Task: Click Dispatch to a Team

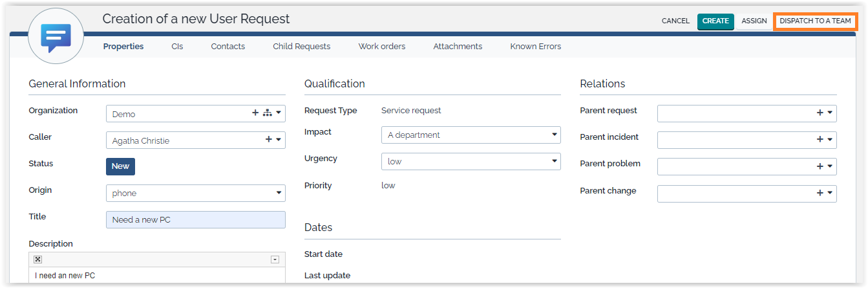Action: pos(815,21)
